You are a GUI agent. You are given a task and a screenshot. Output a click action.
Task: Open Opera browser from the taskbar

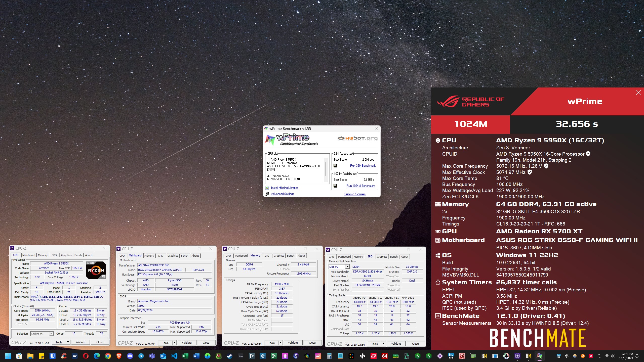click(86, 356)
